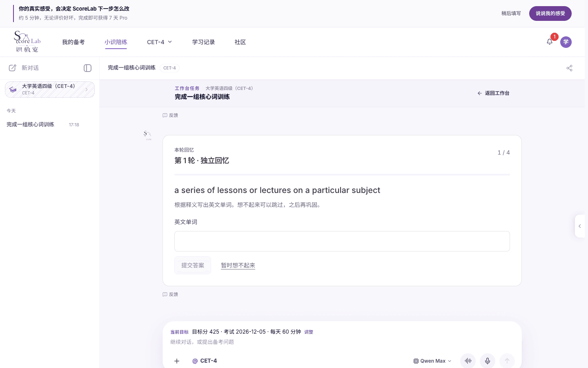Click the 1 / 4 progress counter
This screenshot has height=368, width=588.
pyautogui.click(x=503, y=153)
